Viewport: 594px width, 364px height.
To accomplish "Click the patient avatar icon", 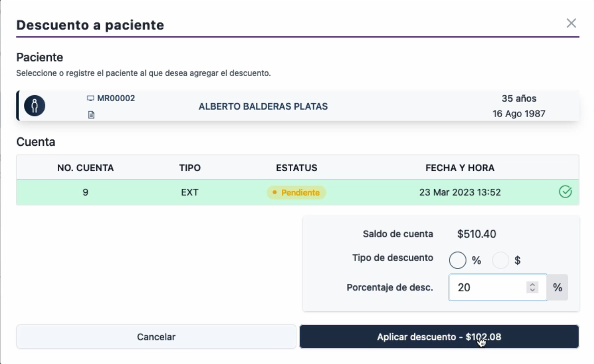I will (35, 106).
